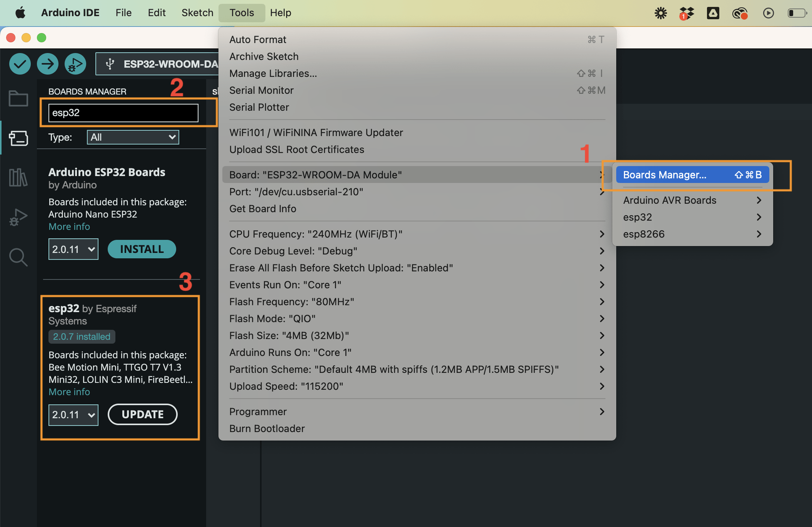Click the play-circle menu bar icon

point(768,13)
